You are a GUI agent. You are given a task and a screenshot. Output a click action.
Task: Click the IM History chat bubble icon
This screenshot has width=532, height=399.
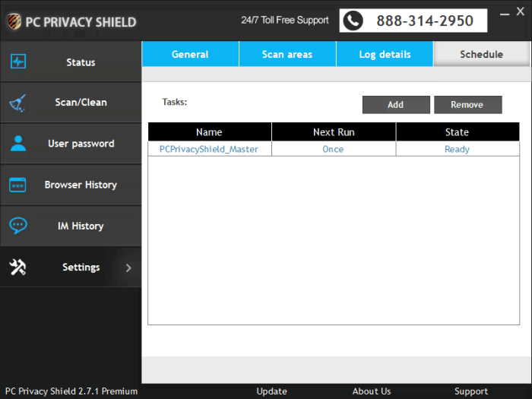(18, 226)
